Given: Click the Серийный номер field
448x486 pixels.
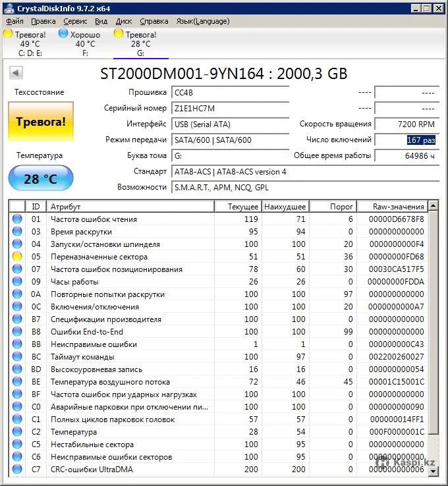Looking at the screenshot, I should (230, 108).
